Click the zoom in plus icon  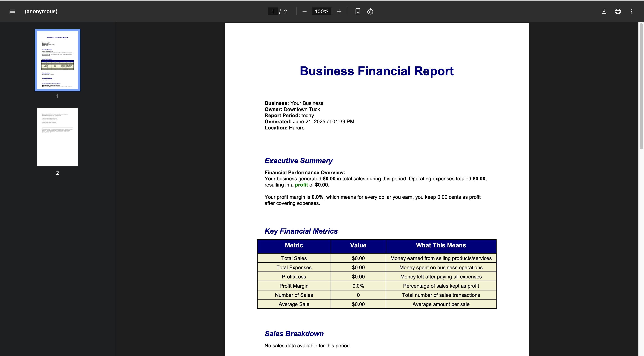point(339,11)
